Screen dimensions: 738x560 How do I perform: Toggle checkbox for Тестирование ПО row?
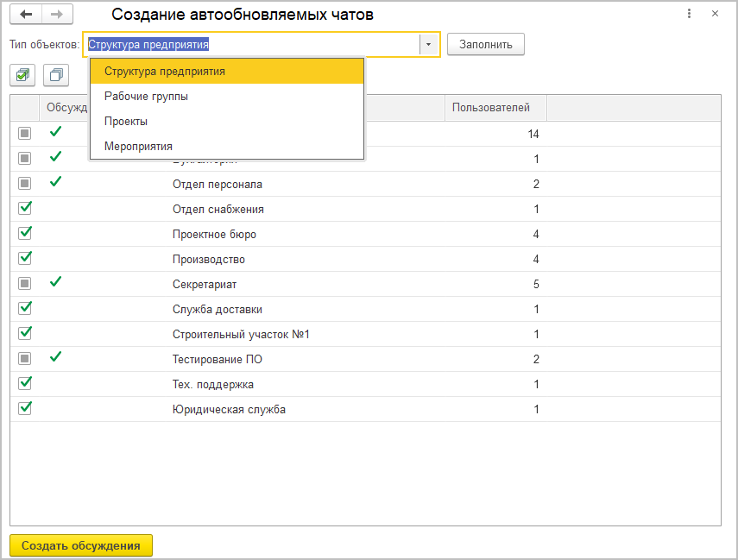point(24,359)
